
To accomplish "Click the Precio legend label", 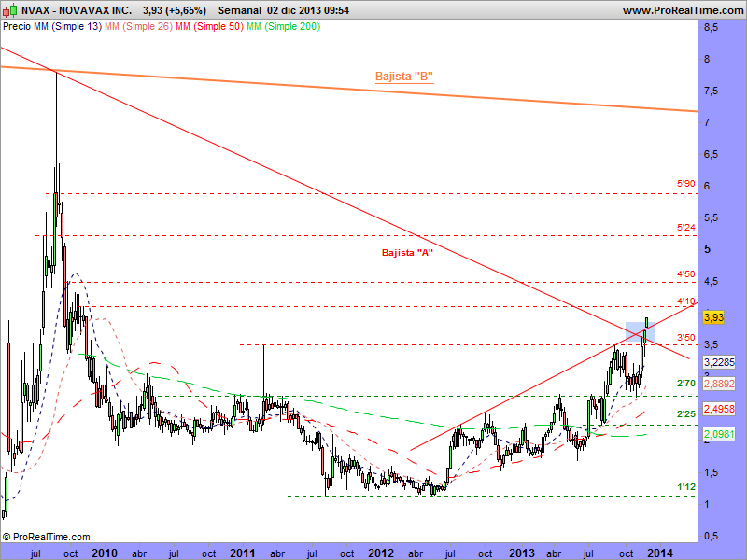I will pyautogui.click(x=17, y=27).
